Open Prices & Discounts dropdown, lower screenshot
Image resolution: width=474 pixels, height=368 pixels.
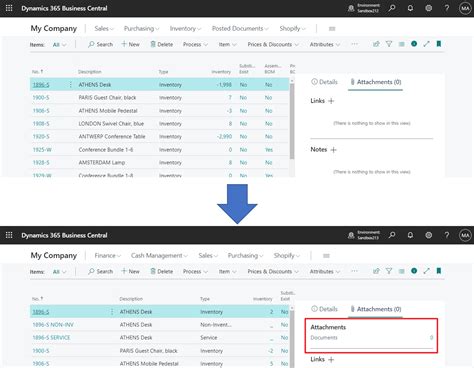pyautogui.click(x=273, y=271)
